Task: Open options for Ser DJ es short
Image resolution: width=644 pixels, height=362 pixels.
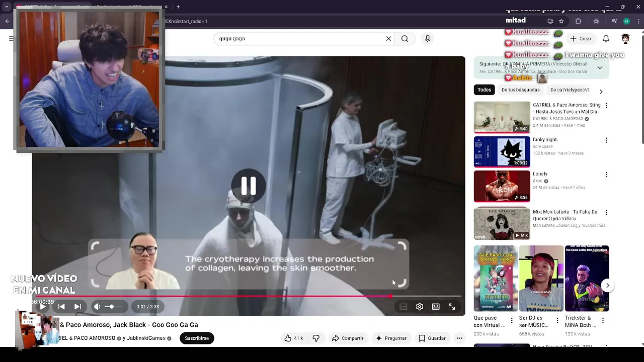Action: click(x=557, y=320)
